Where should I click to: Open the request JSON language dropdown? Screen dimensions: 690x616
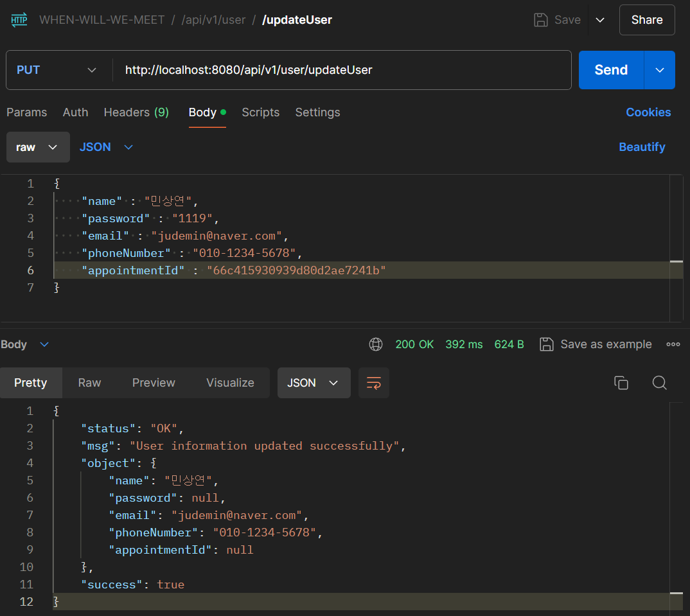pos(106,147)
